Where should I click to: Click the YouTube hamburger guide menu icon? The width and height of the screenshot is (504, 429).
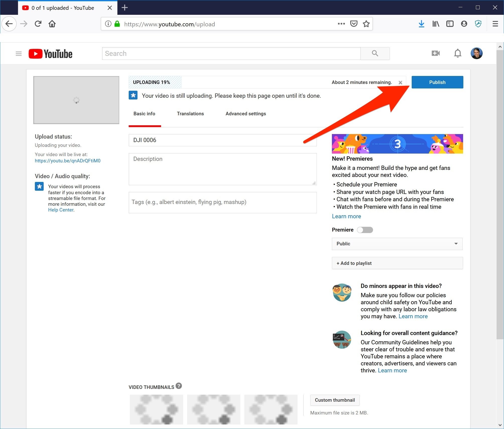pos(19,54)
